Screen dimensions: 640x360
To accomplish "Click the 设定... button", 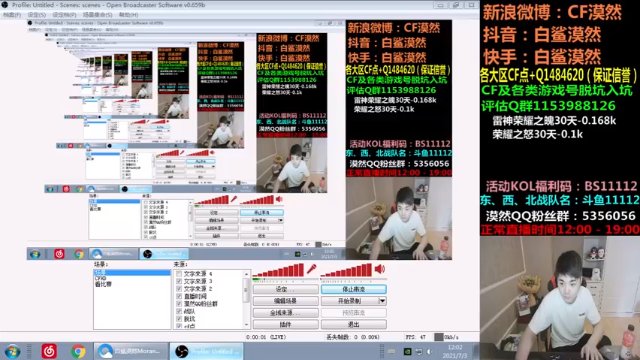I will pyautogui.click(x=286, y=289).
